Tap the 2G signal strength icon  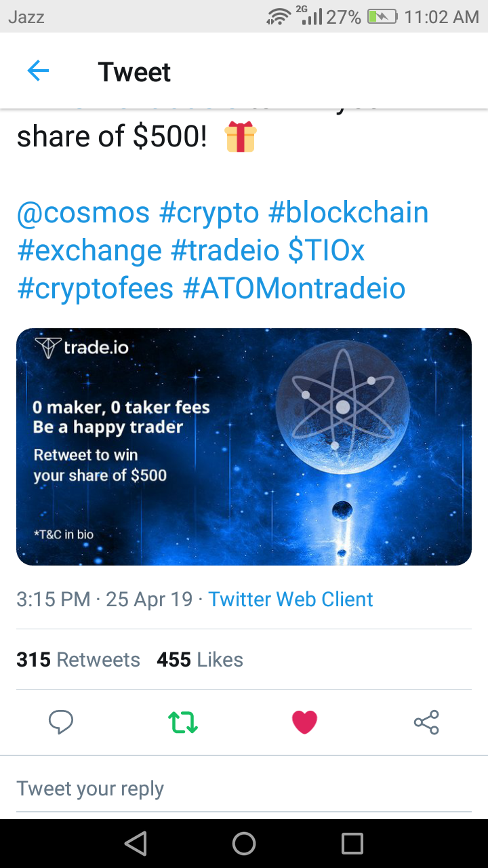(x=311, y=17)
